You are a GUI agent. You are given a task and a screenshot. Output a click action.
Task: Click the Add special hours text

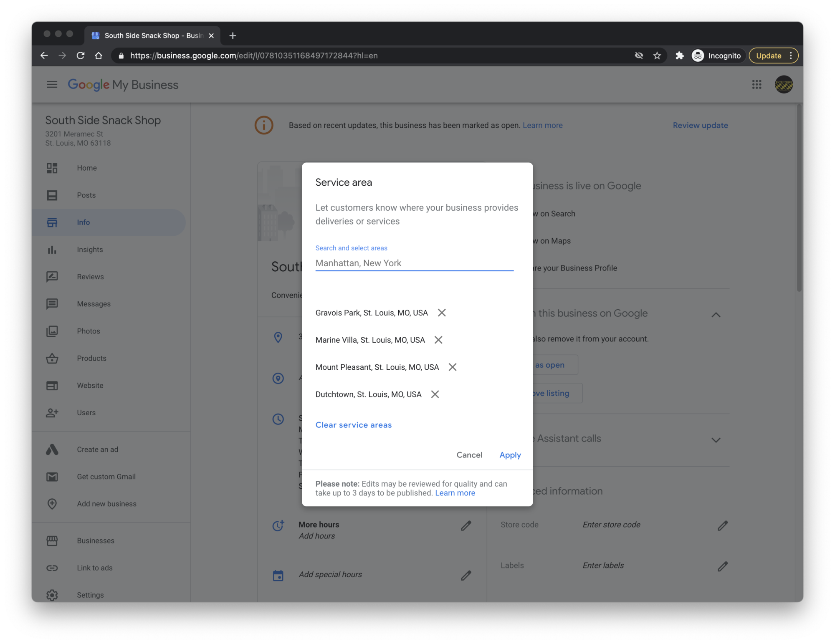click(330, 574)
